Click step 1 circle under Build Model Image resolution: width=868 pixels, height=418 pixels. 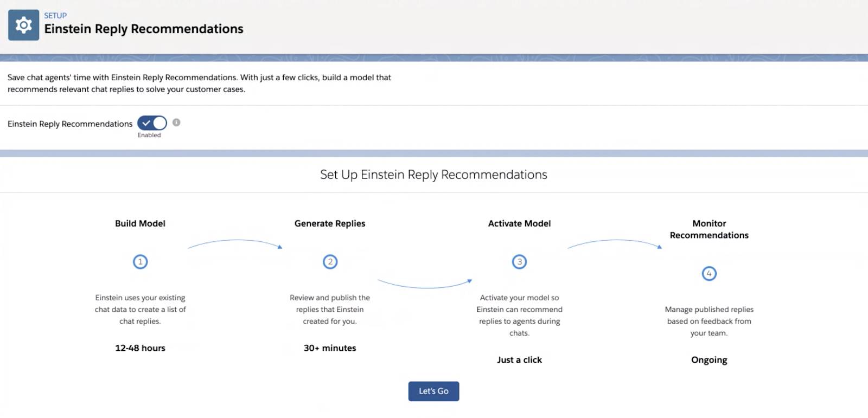coord(140,262)
